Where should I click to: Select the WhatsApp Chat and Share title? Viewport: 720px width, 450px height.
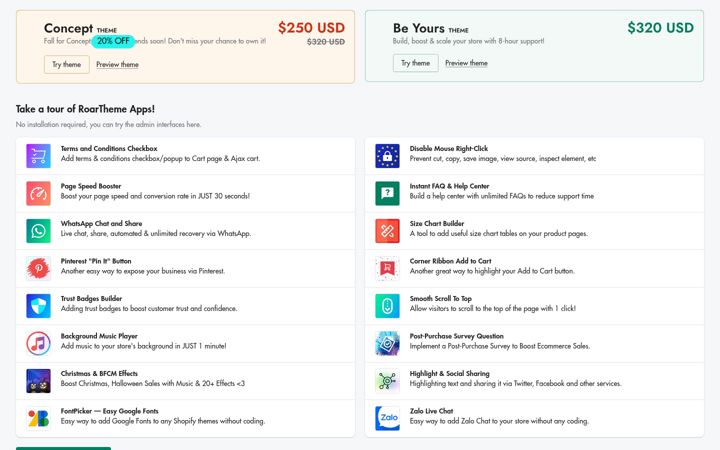click(x=101, y=224)
